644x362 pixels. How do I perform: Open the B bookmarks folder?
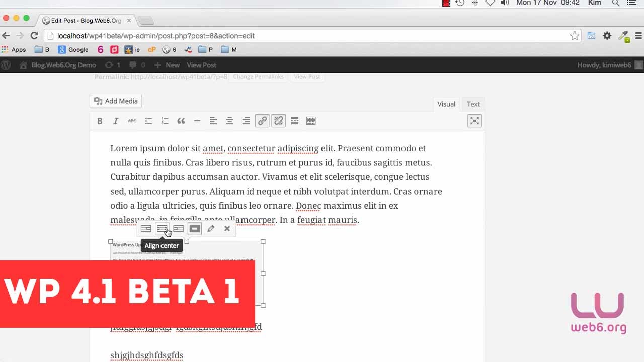[x=42, y=50]
